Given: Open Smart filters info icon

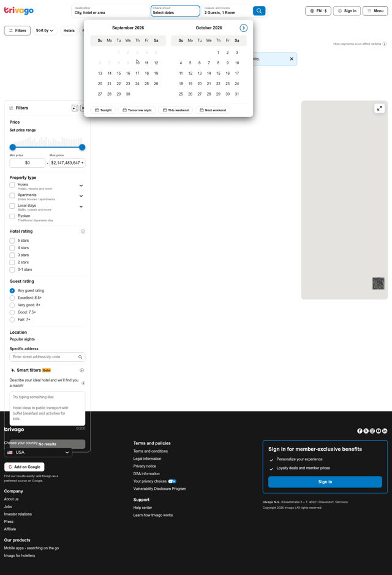Looking at the screenshot, I should pyautogui.click(x=82, y=370).
